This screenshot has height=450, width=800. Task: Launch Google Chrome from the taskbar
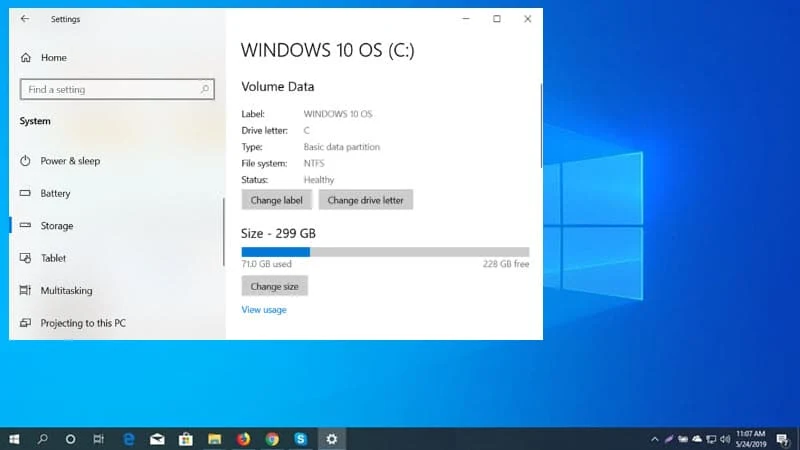pos(272,439)
